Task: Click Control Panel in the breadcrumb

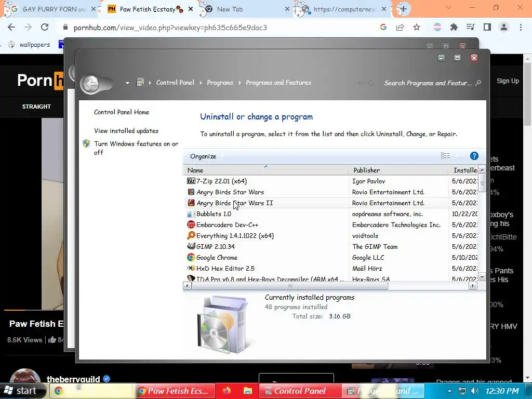Action: [175, 83]
